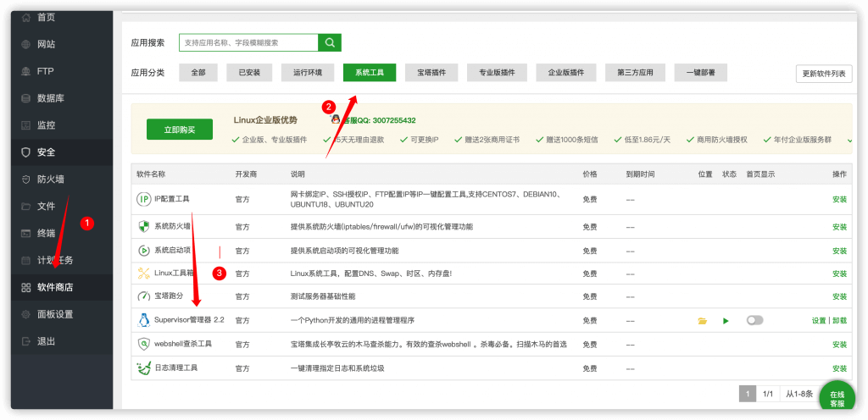This screenshot has width=868, height=420.
Task: Select the 宝塔插件 category tab
Action: 431,72
